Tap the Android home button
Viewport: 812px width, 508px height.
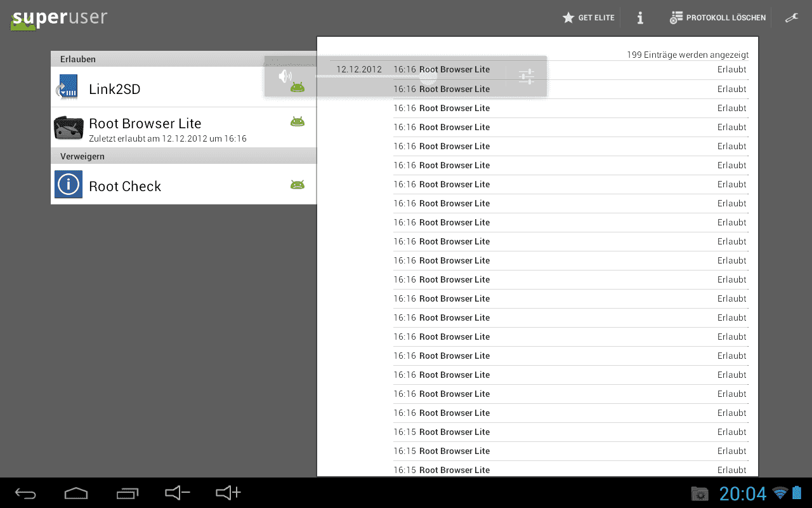coord(76,493)
